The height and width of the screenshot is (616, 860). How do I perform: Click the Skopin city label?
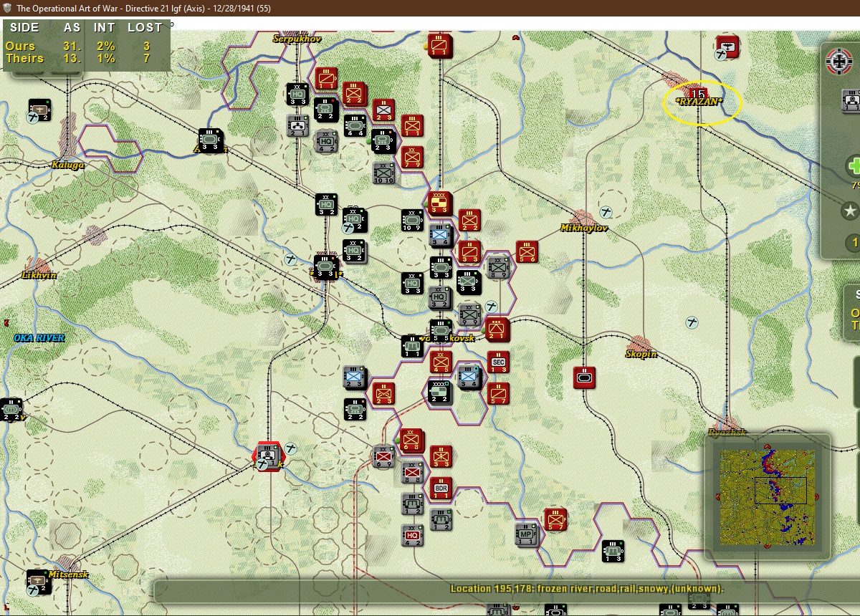point(641,354)
